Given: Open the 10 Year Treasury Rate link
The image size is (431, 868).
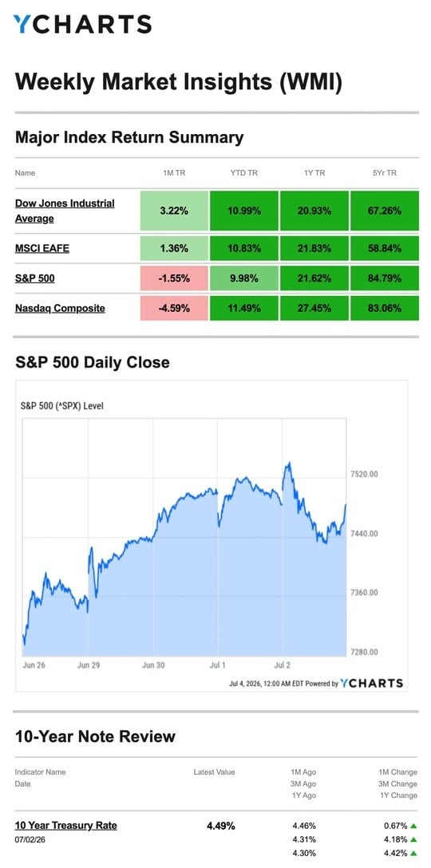Looking at the screenshot, I should (x=66, y=826).
